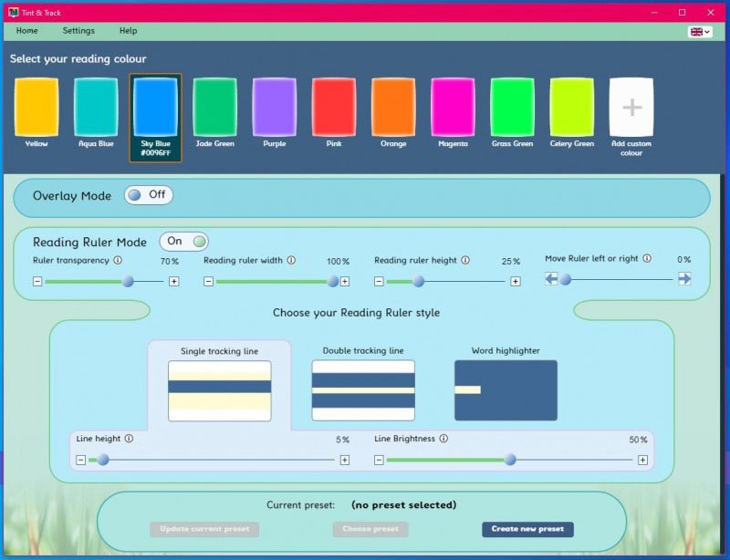The height and width of the screenshot is (560, 730).
Task: Choose the Jade Green colour swatch
Action: click(x=215, y=108)
